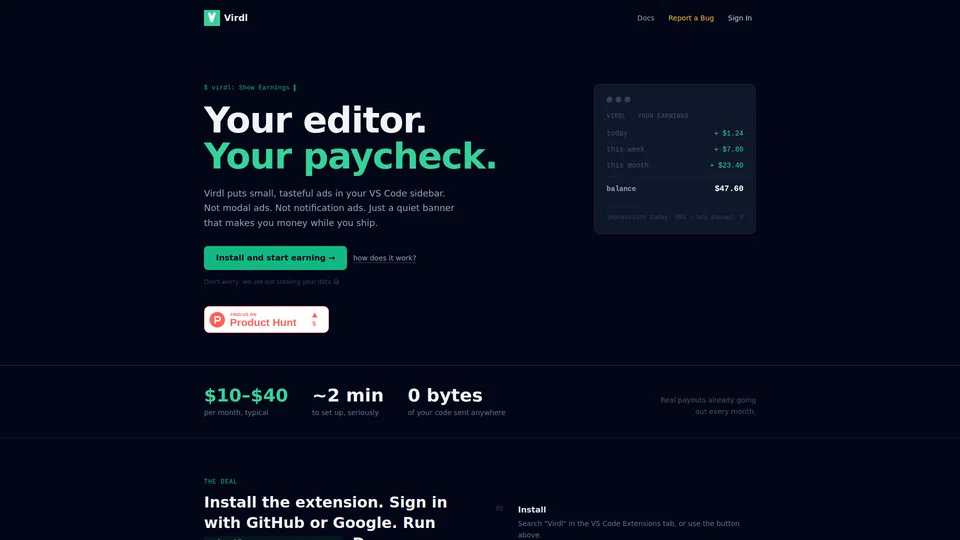Click the '0 bytes' stat
Image resolution: width=960 pixels, height=540 pixels.
[x=445, y=396]
